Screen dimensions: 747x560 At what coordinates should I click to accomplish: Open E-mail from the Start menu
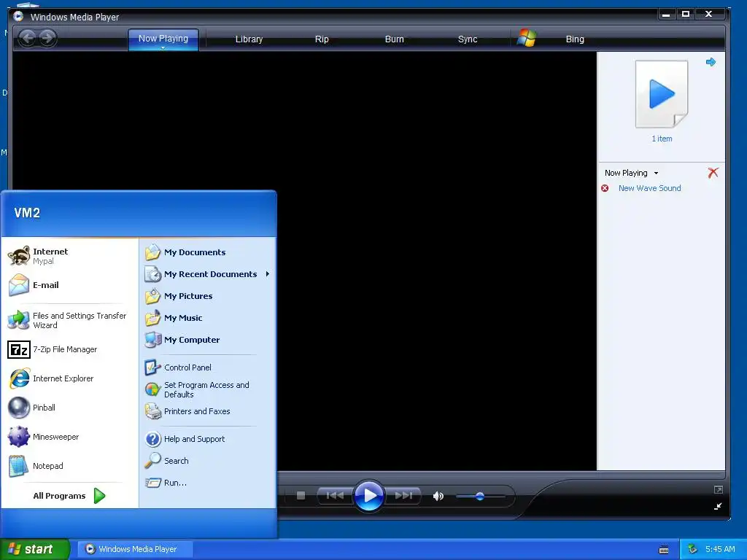pos(69,285)
